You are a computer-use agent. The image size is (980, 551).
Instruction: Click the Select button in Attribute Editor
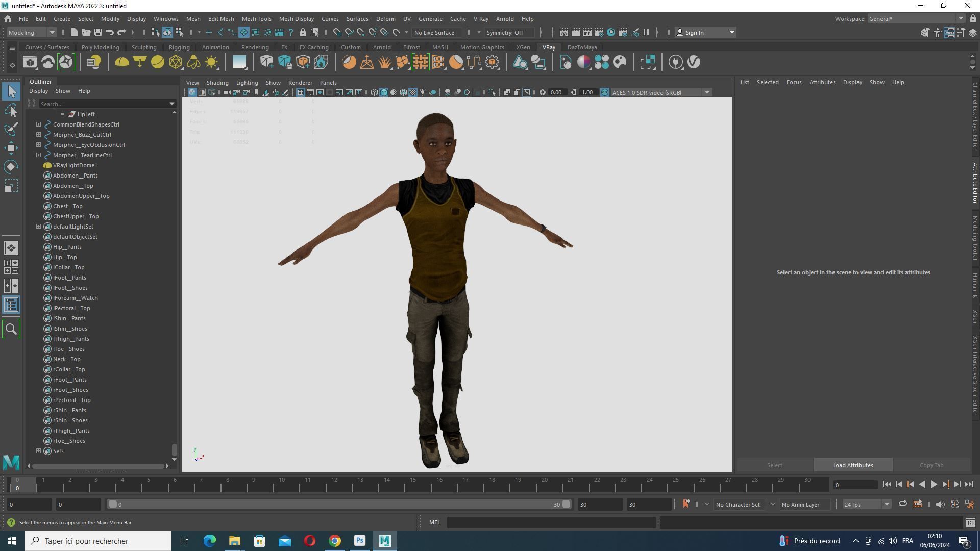click(774, 465)
